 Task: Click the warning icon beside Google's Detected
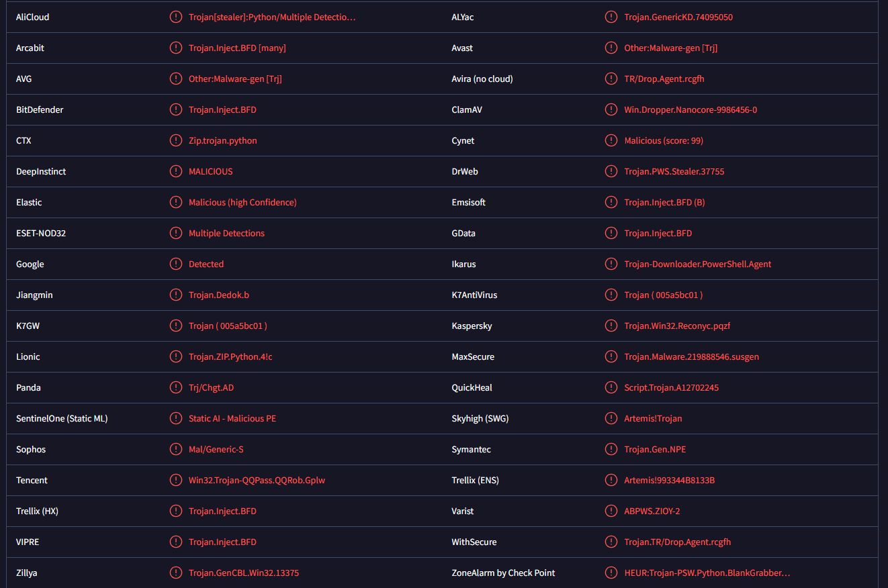(x=176, y=264)
